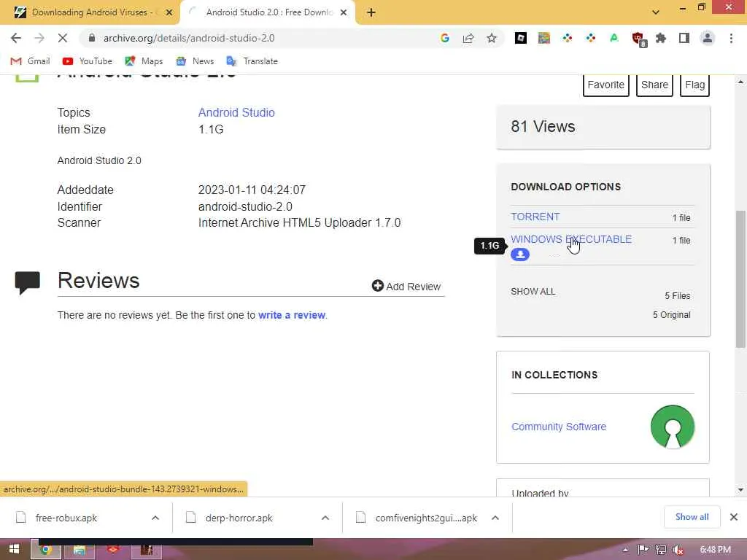Toggle the browser side panel
Image resolution: width=747 pixels, height=560 pixels.
pos(684,38)
